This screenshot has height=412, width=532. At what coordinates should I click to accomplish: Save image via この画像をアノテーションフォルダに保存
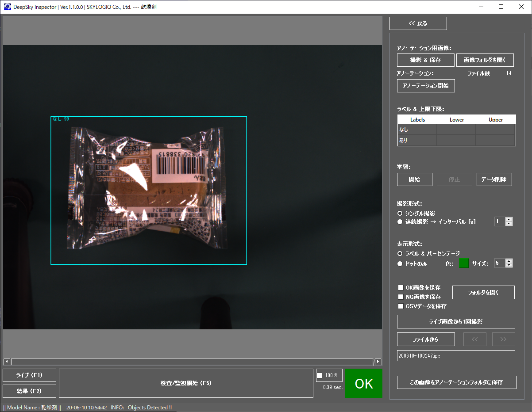456,382
